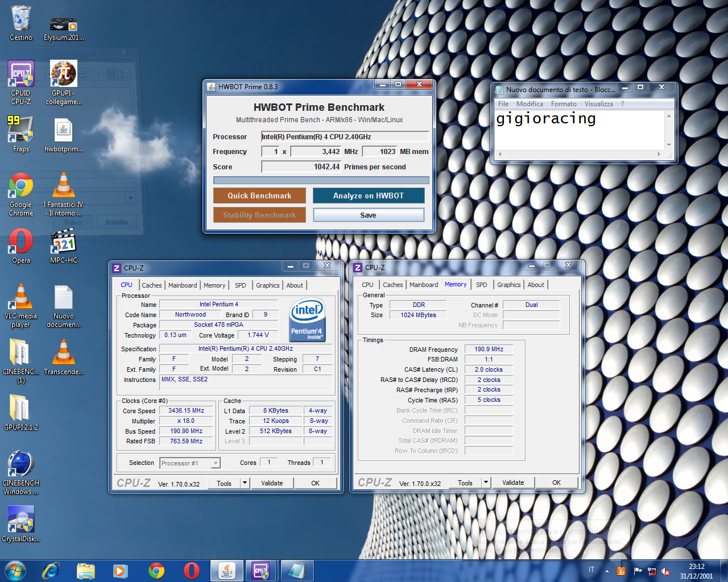Switch to the CPU tab in right CPU-Z
Screen dimensions: 728x582
(x=368, y=285)
